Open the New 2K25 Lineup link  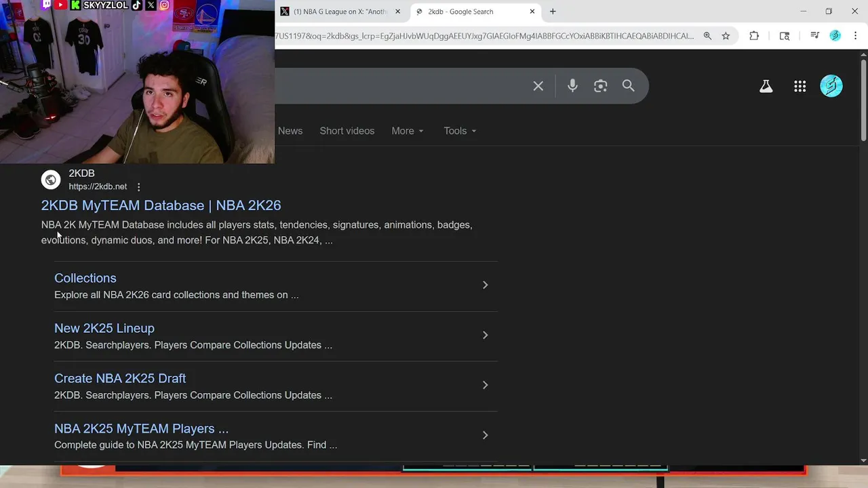(104, 328)
